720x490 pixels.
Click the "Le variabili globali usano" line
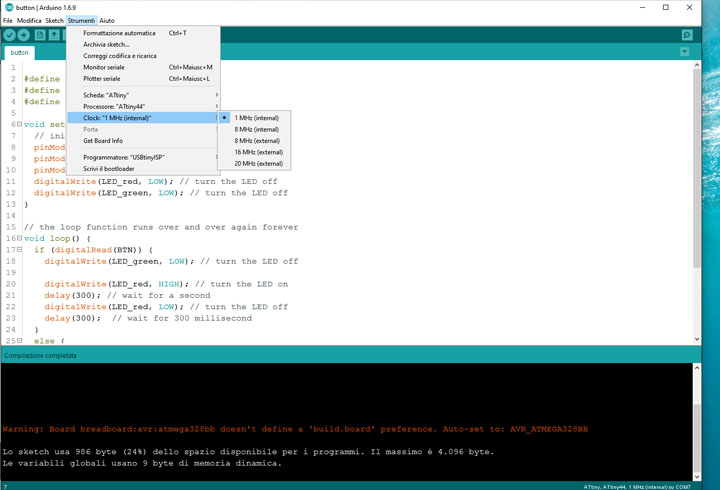point(142,463)
